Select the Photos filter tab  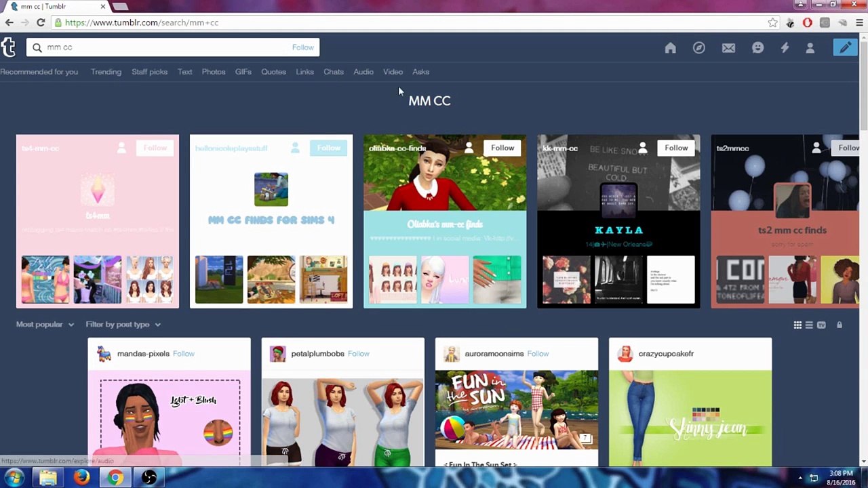[213, 72]
